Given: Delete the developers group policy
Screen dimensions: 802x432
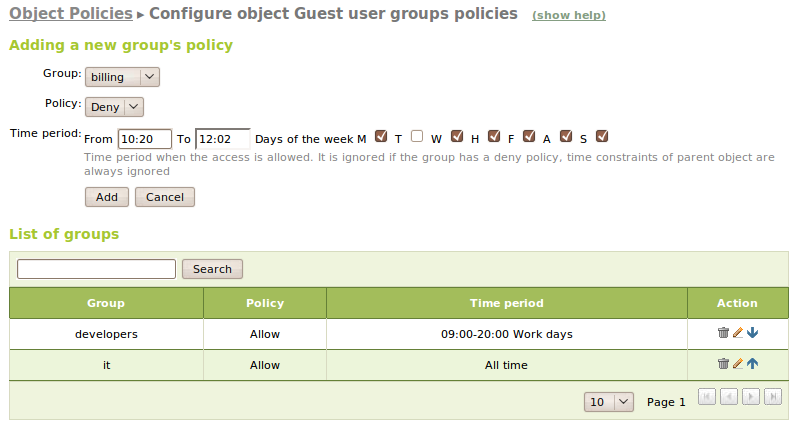Looking at the screenshot, I should 723,333.
